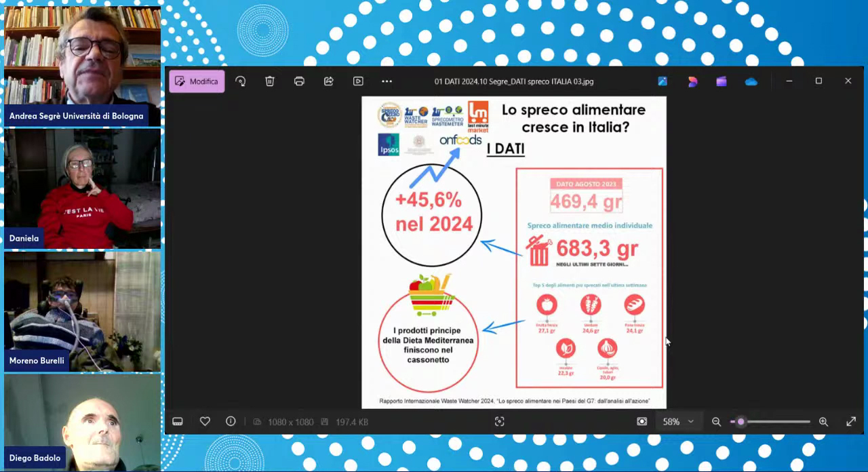Viewport: 868px width, 472px height.
Task: Click the 197.4 KB file size text
Action: coord(352,422)
